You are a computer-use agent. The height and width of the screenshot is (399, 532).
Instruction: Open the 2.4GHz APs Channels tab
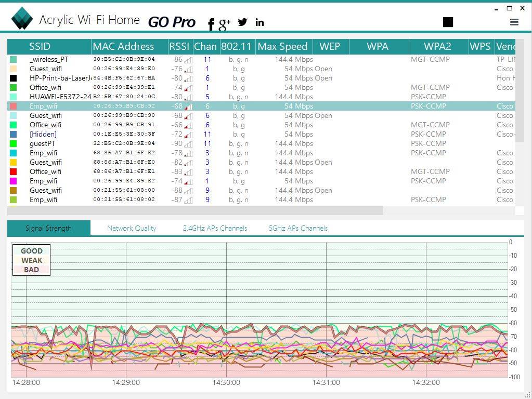click(215, 228)
